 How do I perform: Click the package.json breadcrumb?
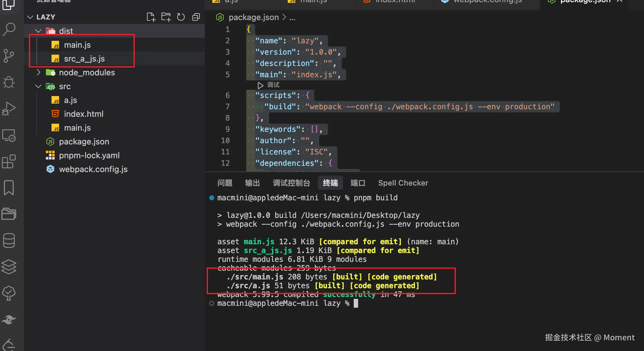pos(253,17)
